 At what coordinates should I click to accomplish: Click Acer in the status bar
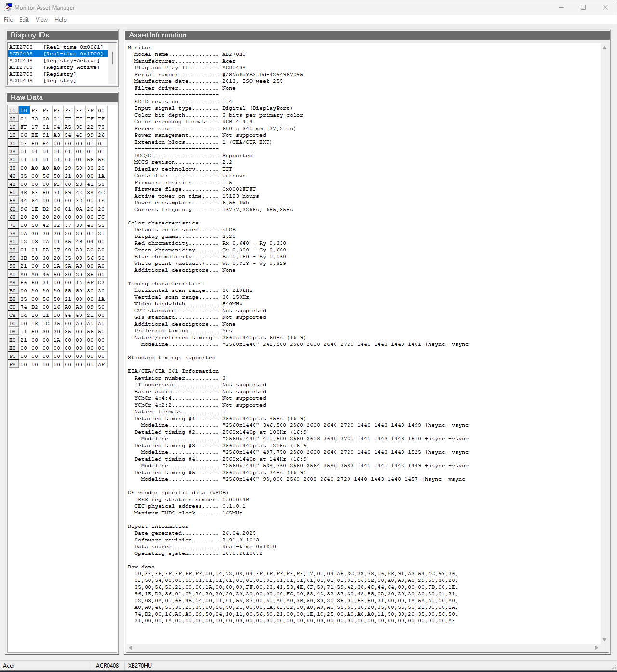click(9, 666)
